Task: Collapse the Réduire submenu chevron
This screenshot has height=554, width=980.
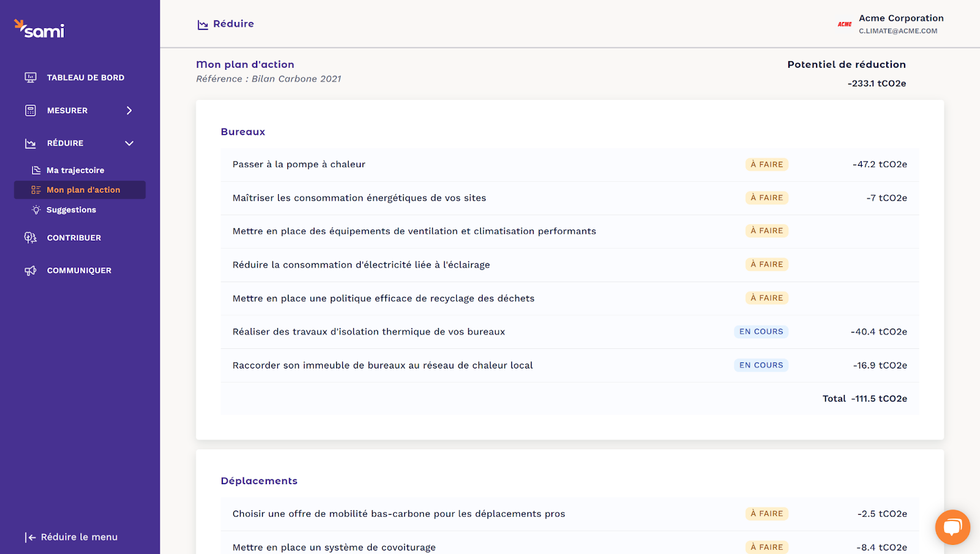Action: click(x=129, y=143)
